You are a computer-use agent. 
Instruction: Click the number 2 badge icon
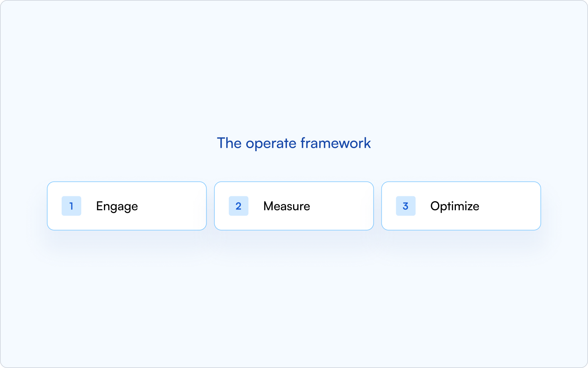(239, 206)
